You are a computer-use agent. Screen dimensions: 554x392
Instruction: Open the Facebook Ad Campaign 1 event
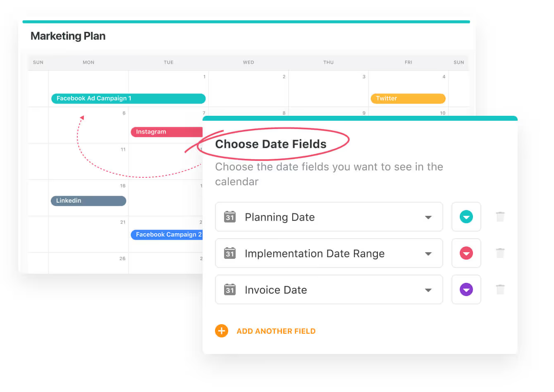tap(128, 98)
